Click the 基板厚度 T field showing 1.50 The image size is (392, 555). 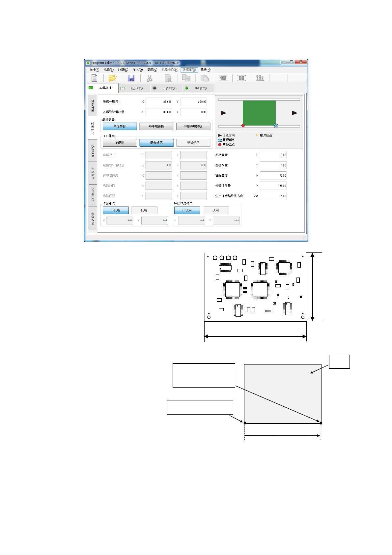(273, 165)
